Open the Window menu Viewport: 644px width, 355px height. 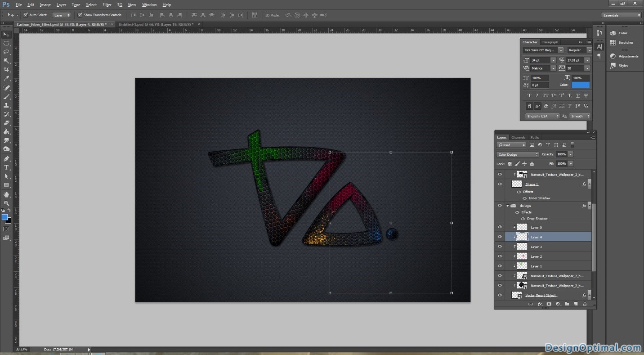[x=149, y=4]
